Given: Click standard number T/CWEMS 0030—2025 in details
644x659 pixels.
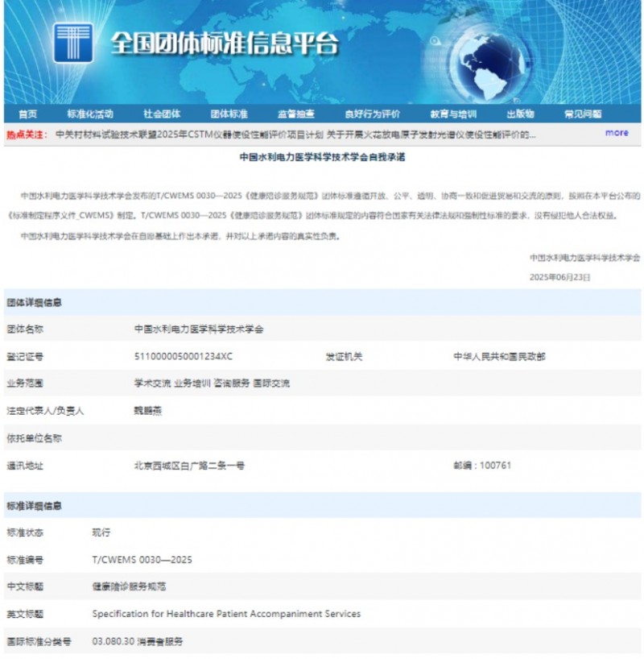Looking at the screenshot, I should (x=142, y=560).
